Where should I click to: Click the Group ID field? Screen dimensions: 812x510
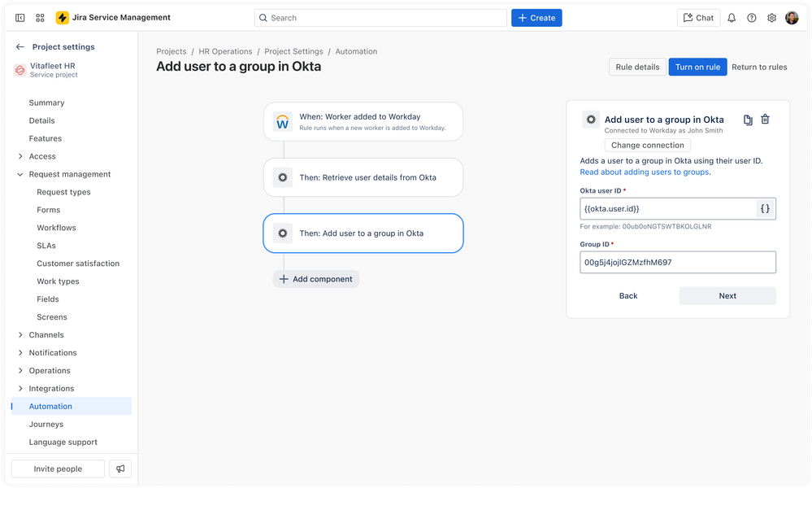click(x=678, y=262)
